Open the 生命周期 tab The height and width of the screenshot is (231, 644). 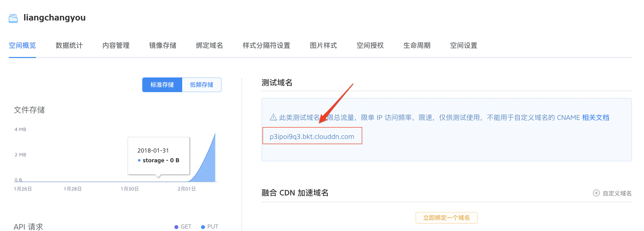pos(417,45)
